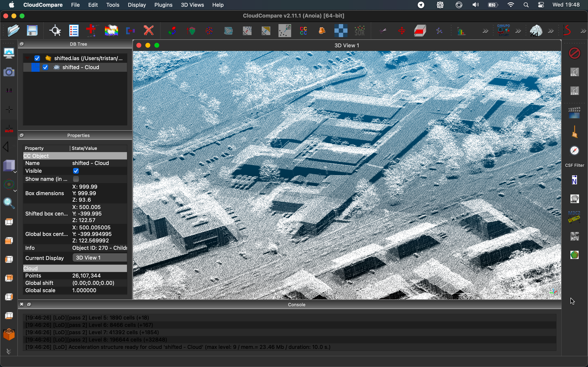Close the Console panel
The width and height of the screenshot is (588, 367).
coord(22,304)
